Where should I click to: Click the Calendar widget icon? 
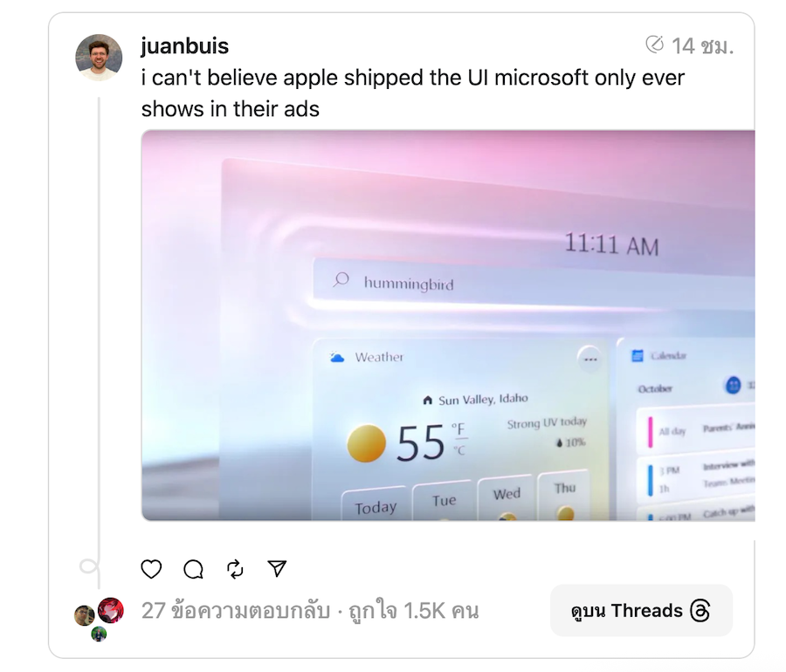[x=638, y=355]
